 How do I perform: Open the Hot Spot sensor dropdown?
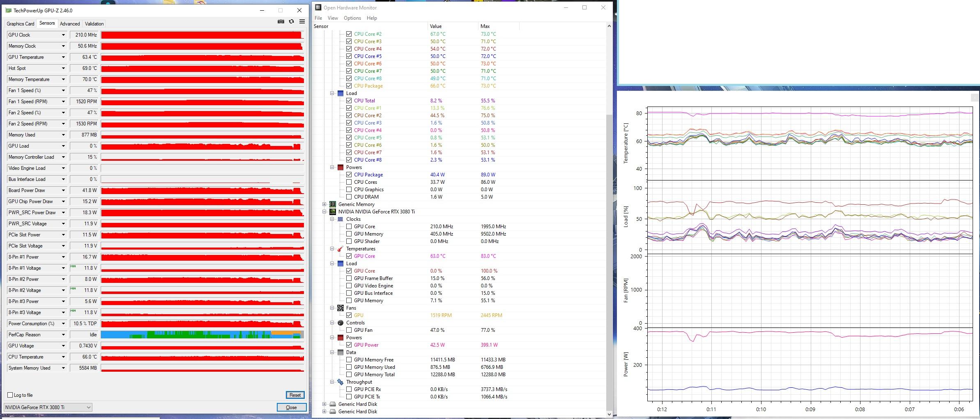pyautogui.click(x=63, y=68)
